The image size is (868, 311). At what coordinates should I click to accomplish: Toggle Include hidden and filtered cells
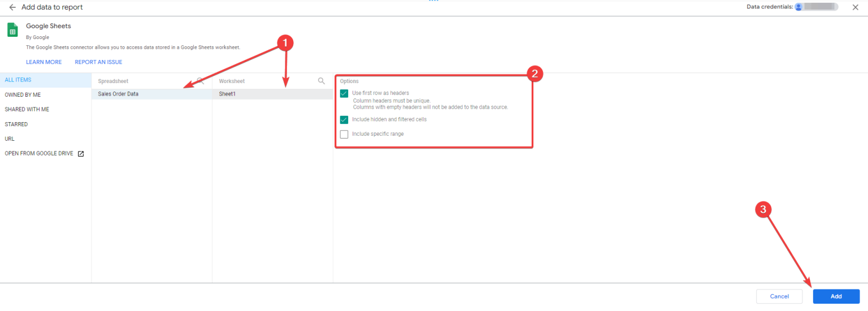click(x=344, y=119)
